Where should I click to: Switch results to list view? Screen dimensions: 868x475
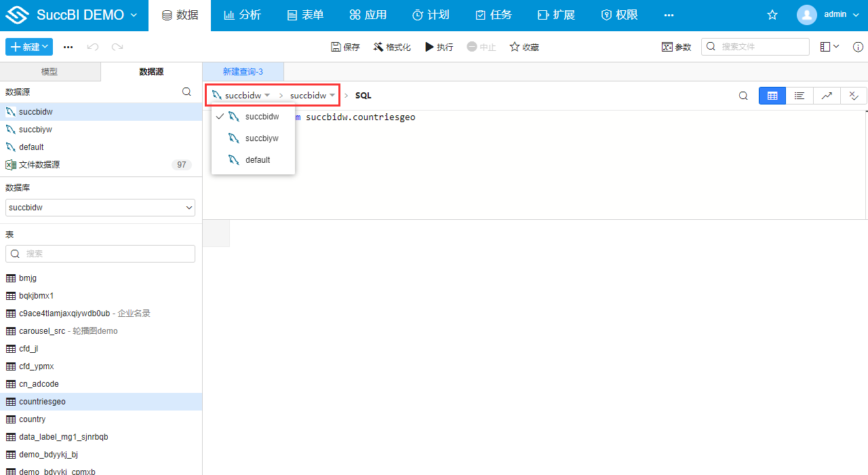click(800, 96)
